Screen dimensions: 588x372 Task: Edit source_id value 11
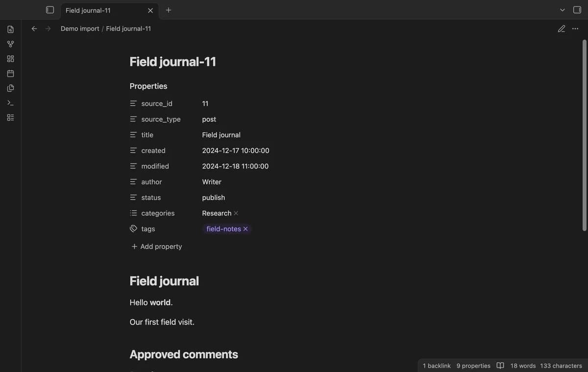[205, 104]
